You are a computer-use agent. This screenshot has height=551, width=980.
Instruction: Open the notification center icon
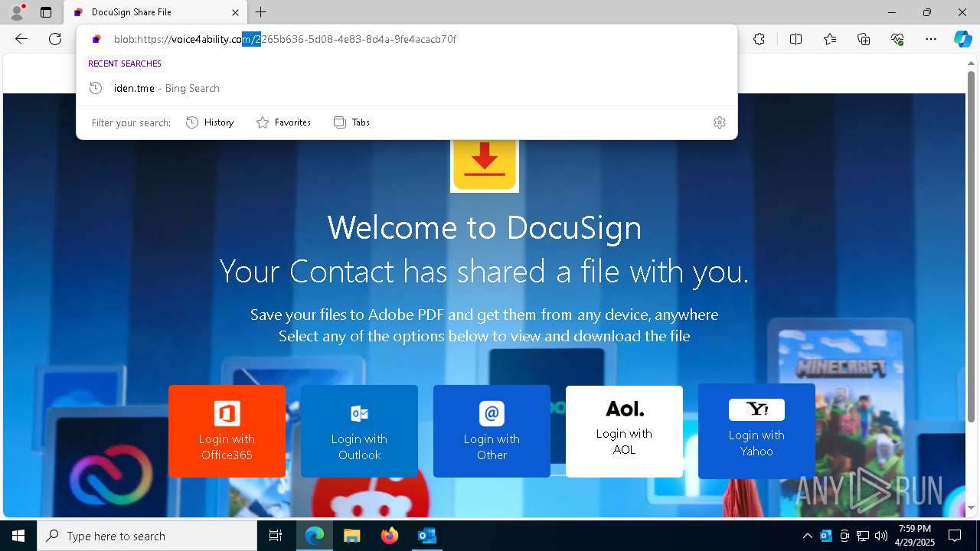955,536
